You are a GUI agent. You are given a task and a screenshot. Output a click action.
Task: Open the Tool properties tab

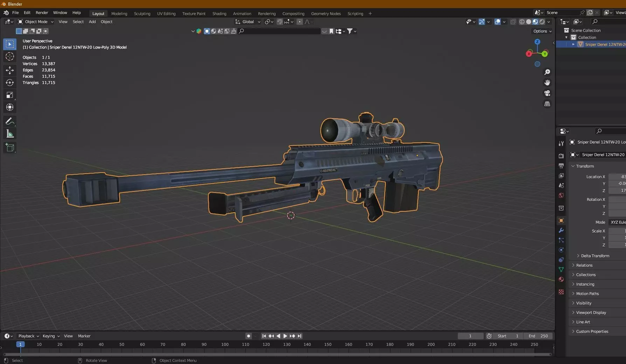pyautogui.click(x=561, y=143)
